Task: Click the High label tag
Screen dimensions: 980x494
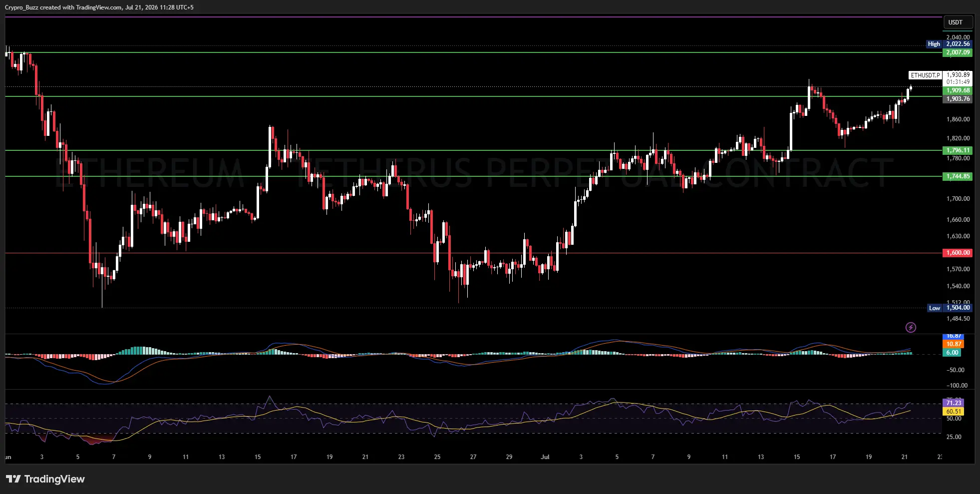Action: pyautogui.click(x=934, y=44)
